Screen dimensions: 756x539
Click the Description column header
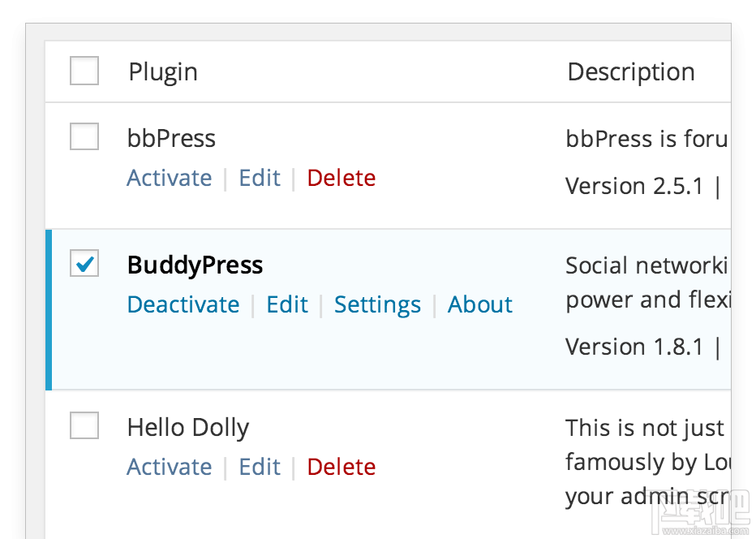pyautogui.click(x=630, y=71)
